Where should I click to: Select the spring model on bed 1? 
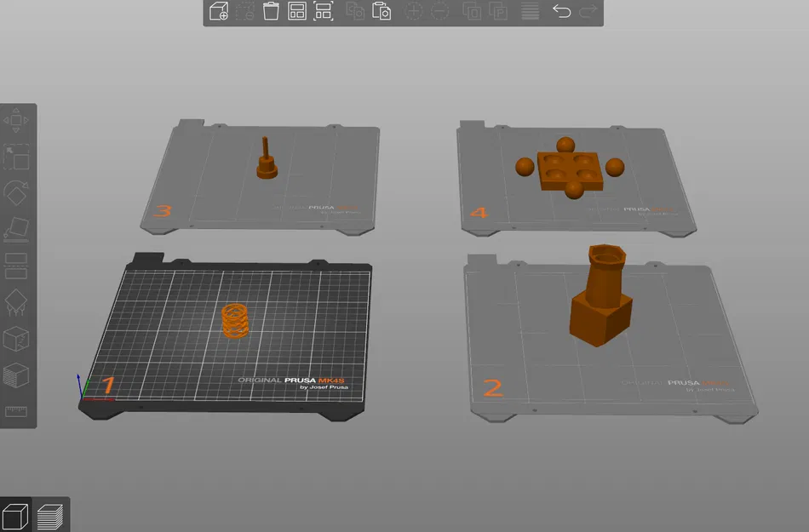235,321
